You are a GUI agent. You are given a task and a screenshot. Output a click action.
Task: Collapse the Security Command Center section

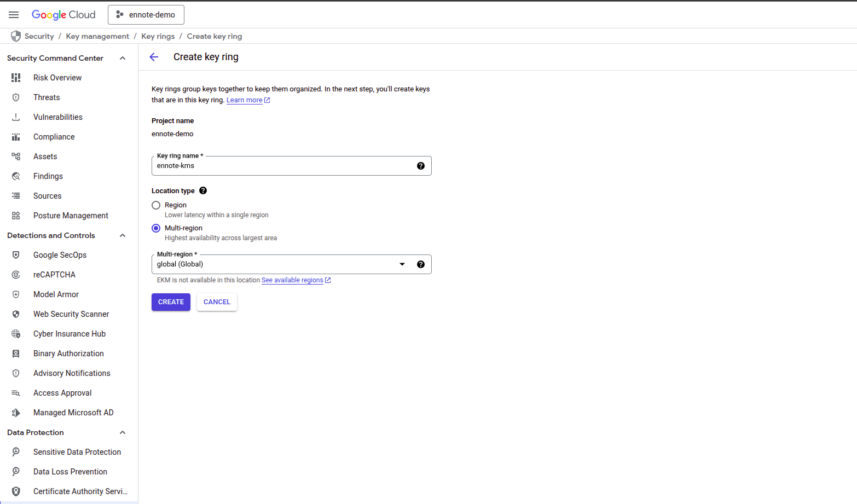pos(123,58)
